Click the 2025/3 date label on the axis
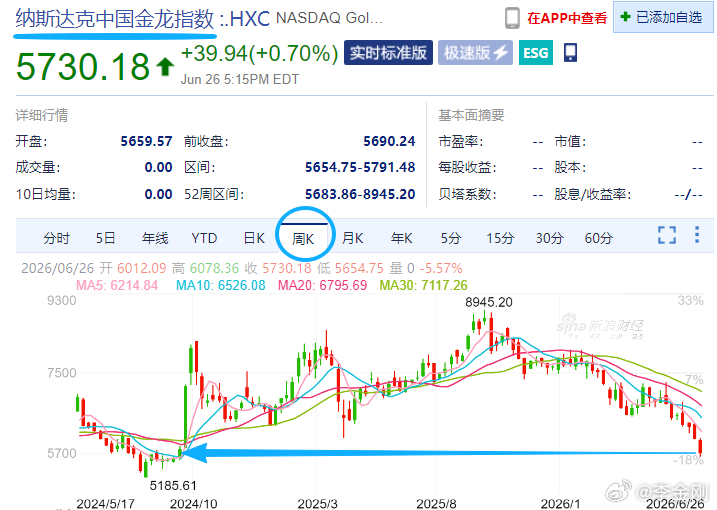Viewport: 717px width, 510px height. coord(317,504)
